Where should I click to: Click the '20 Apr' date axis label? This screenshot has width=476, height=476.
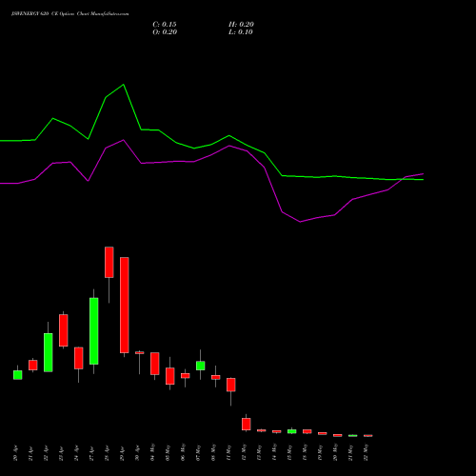pyautogui.click(x=16, y=454)
